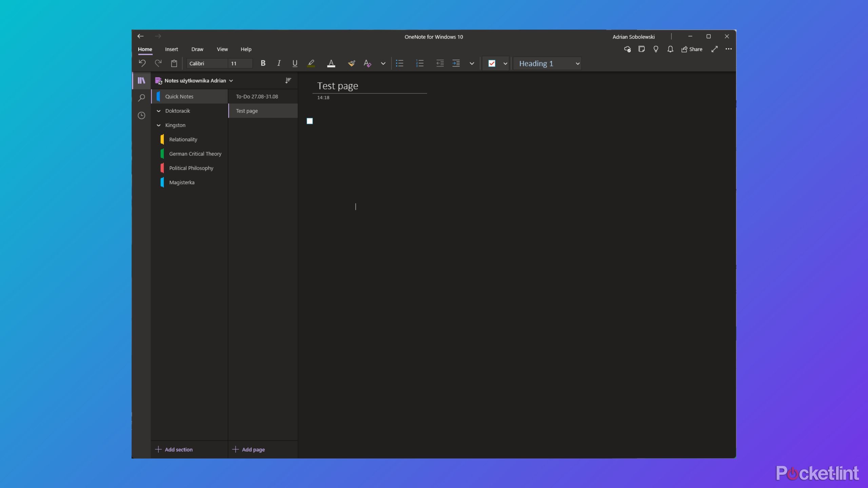Screen dimensions: 868x488
Task: Open the tags dropdown arrow
Action: tap(505, 63)
